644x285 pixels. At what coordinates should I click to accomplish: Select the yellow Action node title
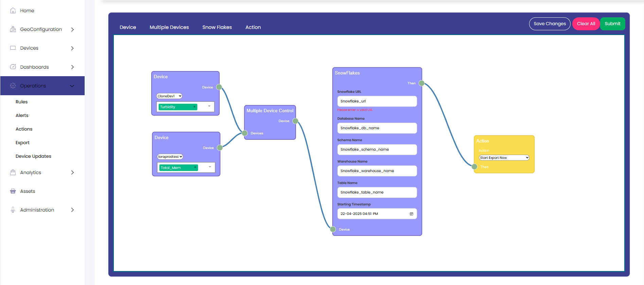482,141
